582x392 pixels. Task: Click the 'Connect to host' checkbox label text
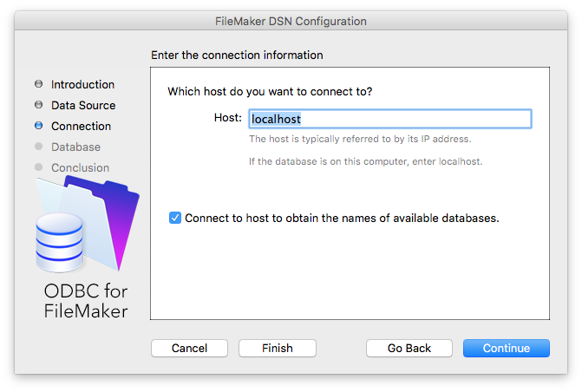(x=342, y=218)
